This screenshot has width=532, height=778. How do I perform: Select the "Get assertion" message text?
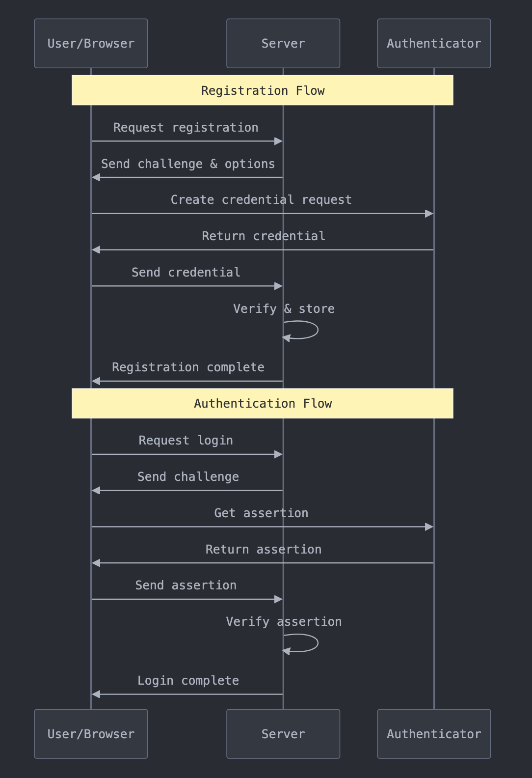tap(261, 513)
